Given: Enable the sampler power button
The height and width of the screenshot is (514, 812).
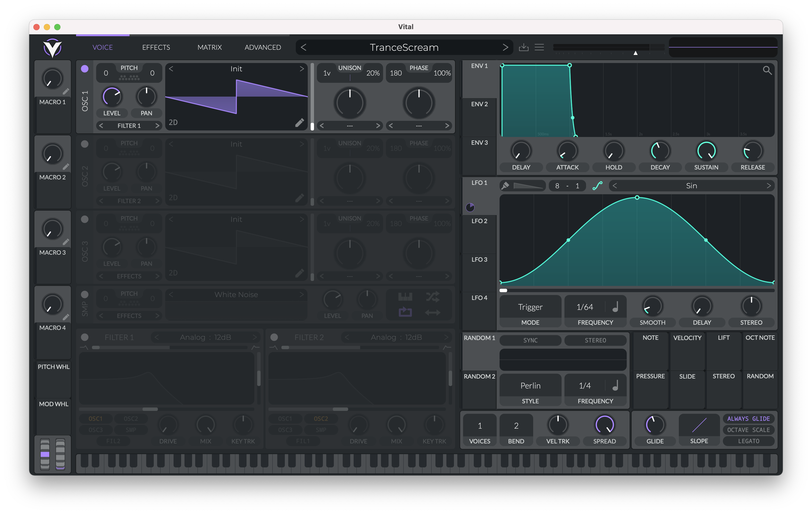Looking at the screenshot, I should [x=85, y=294].
